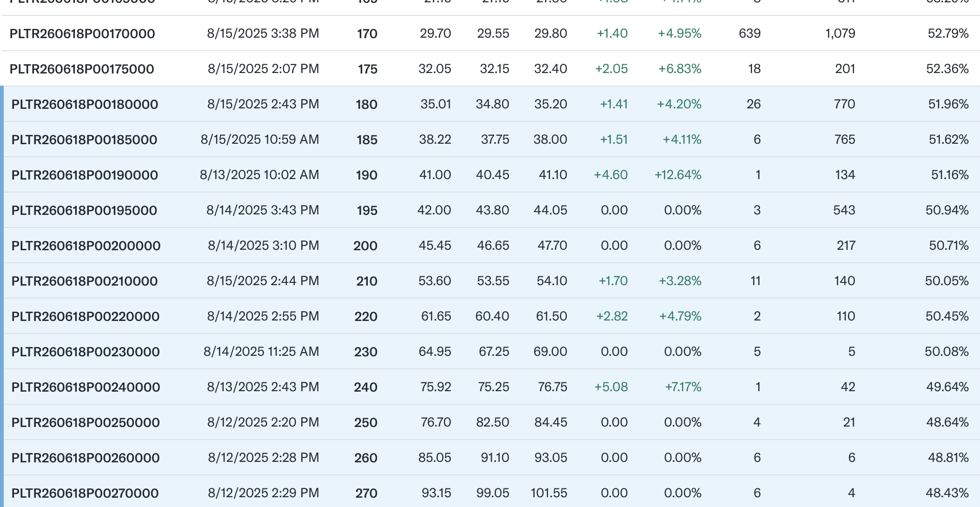Open contract PLTR260618P00190000
Image resolution: width=980 pixels, height=507 pixels.
[85, 175]
